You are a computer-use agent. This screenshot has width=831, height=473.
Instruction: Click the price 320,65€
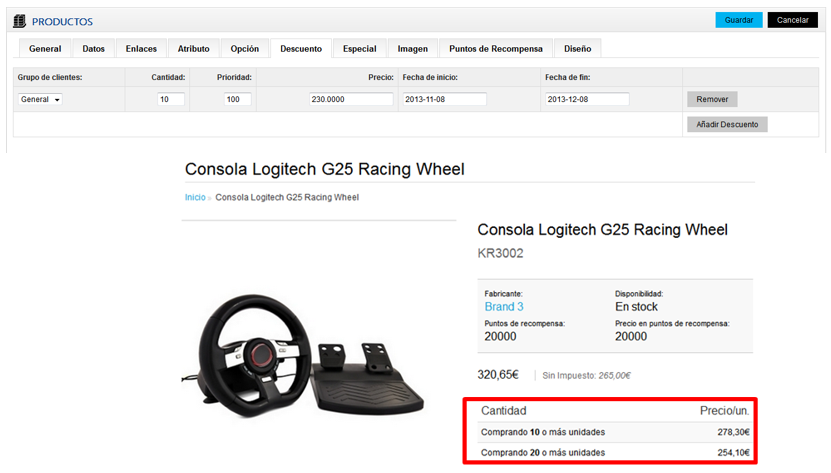[498, 375]
